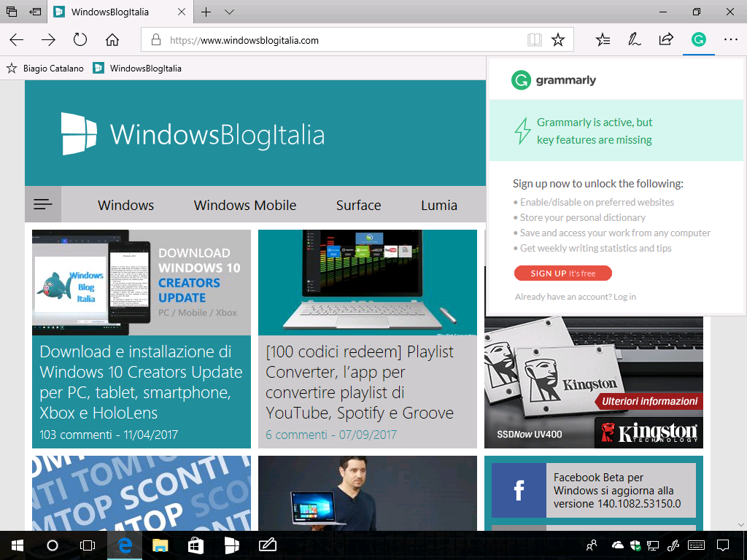Screen dimensions: 747x560
Task: Open People icon in system tray
Action: pyautogui.click(x=591, y=545)
